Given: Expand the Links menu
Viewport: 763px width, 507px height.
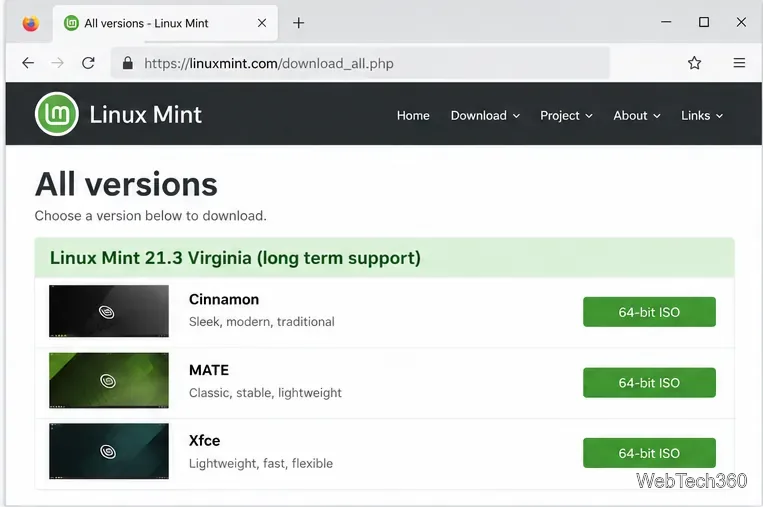Looking at the screenshot, I should click(x=702, y=115).
